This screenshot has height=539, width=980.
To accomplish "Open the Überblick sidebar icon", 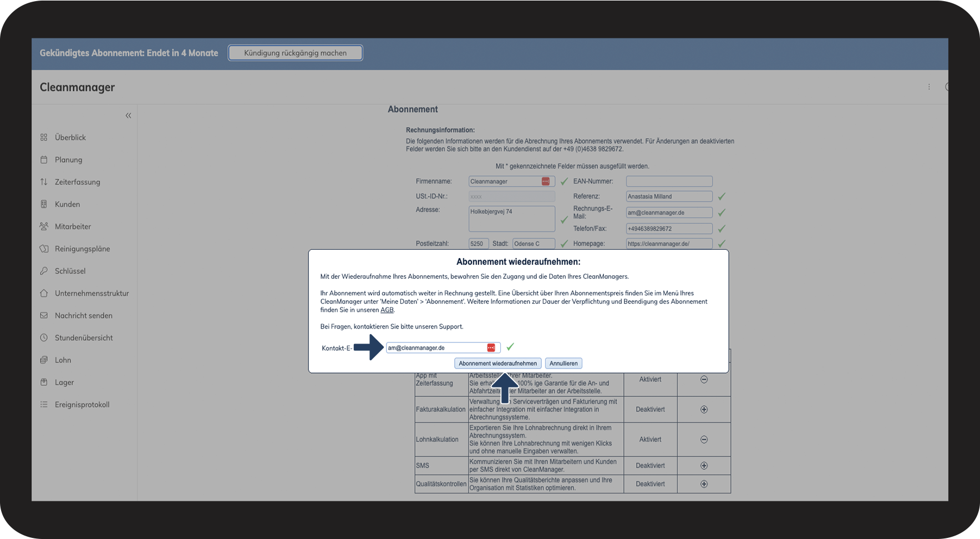I will tap(44, 137).
